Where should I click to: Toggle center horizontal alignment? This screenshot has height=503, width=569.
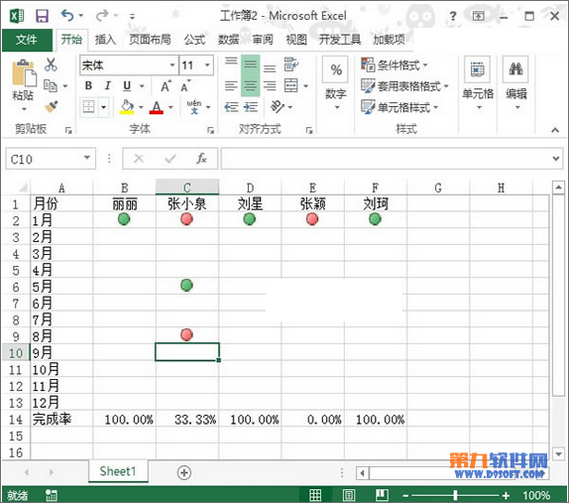coord(250,86)
